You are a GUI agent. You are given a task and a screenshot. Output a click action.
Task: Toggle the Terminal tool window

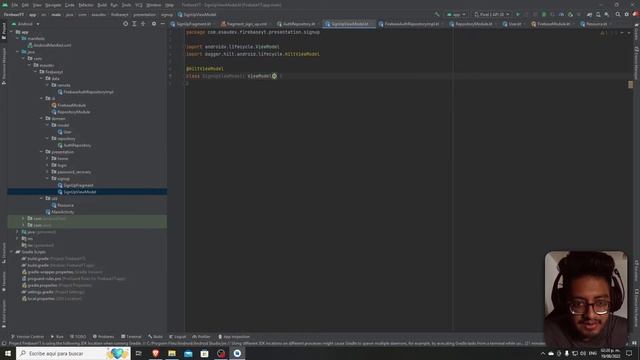(131, 337)
